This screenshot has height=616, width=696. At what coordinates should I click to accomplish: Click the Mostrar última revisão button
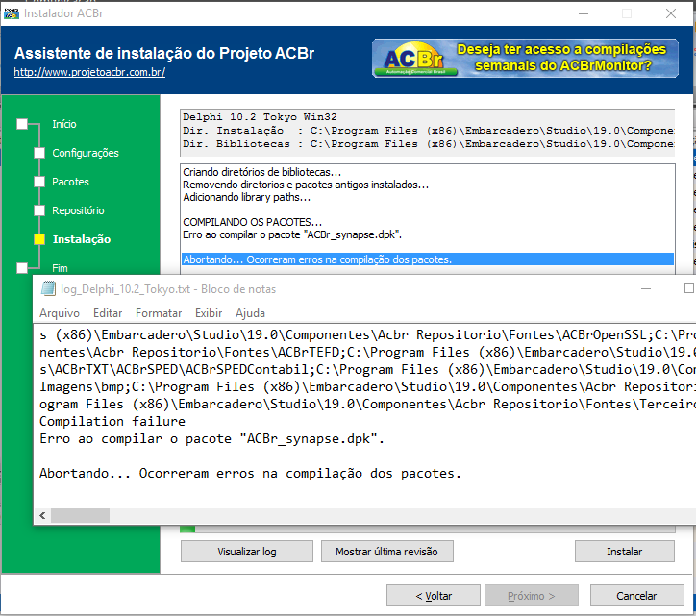pyautogui.click(x=387, y=552)
